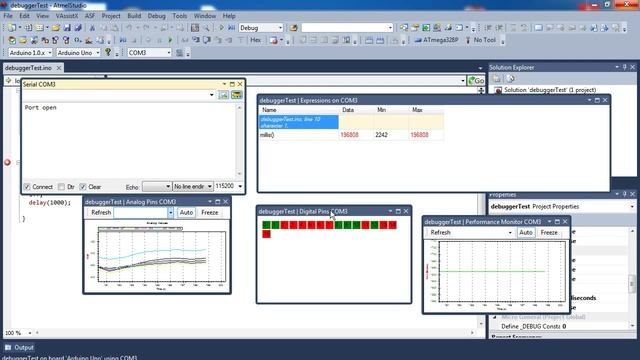The height and width of the screenshot is (360, 640).
Task: Click the New Project toolbar icon
Action: point(12,28)
